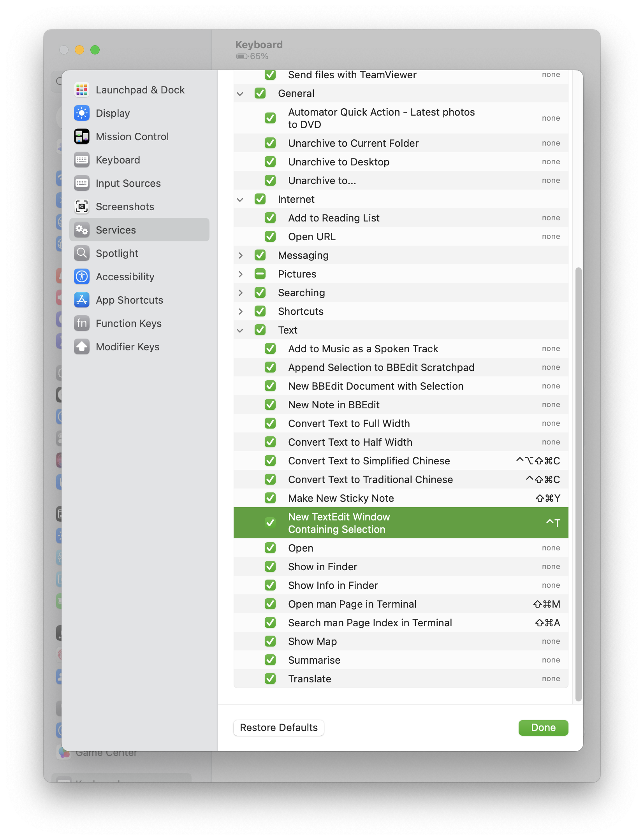Collapse the Internet group
This screenshot has width=644, height=840.
tap(240, 200)
